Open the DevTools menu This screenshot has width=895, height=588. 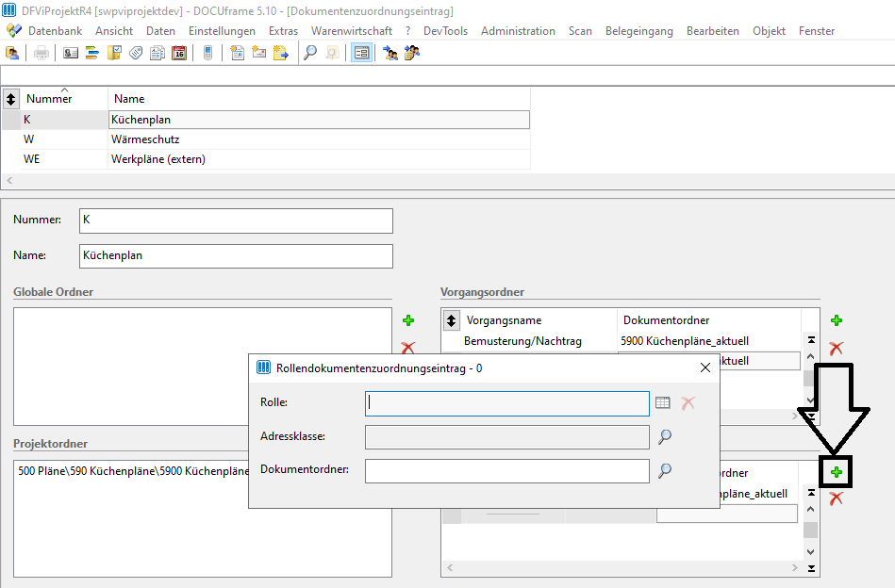(445, 31)
